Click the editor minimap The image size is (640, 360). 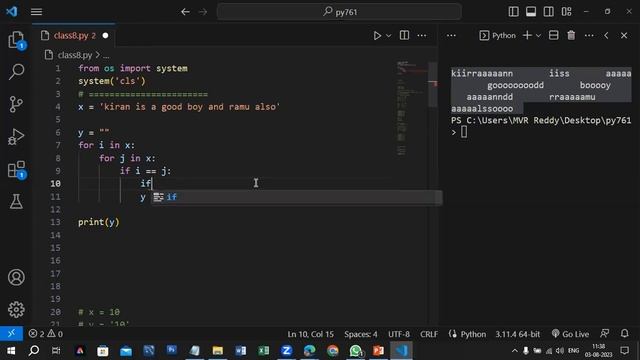pyautogui.click(x=410, y=108)
